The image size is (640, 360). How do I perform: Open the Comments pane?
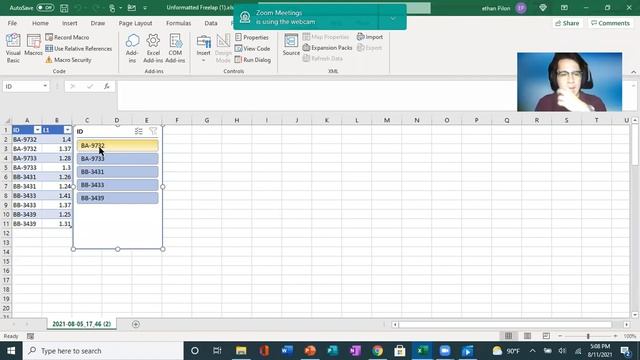[x=611, y=23]
